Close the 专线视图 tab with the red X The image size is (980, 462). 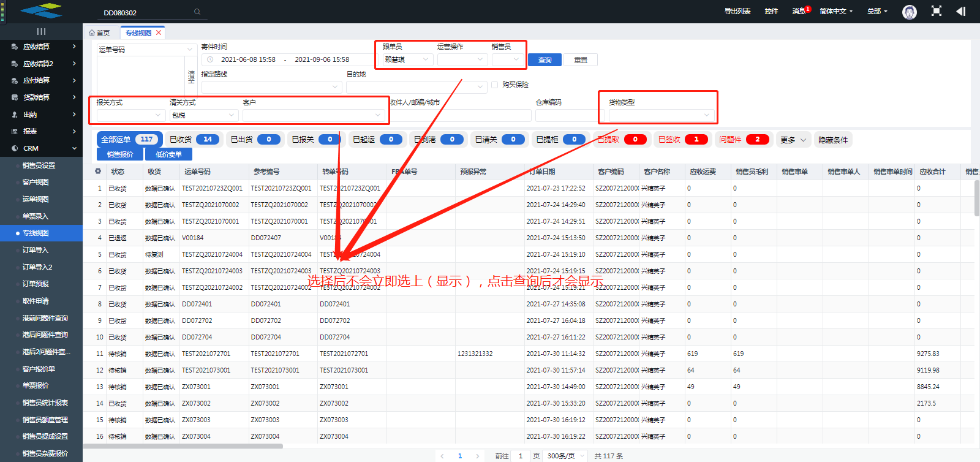(x=159, y=33)
